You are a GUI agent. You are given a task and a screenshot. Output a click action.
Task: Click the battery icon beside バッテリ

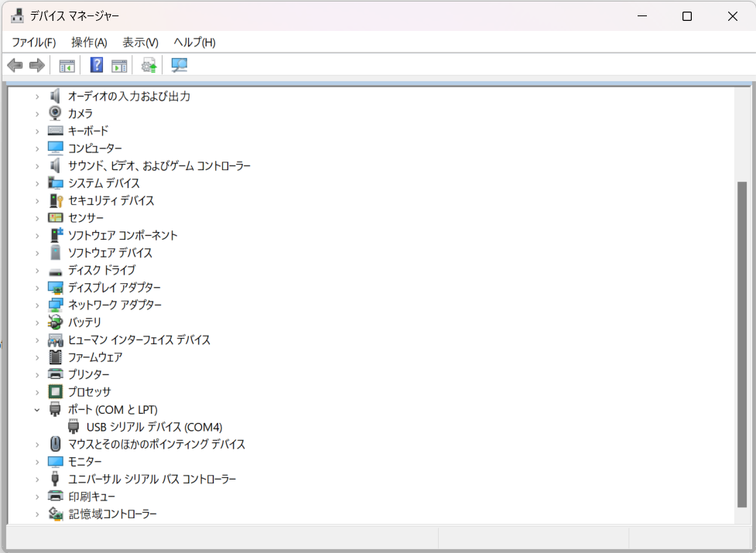(x=56, y=323)
